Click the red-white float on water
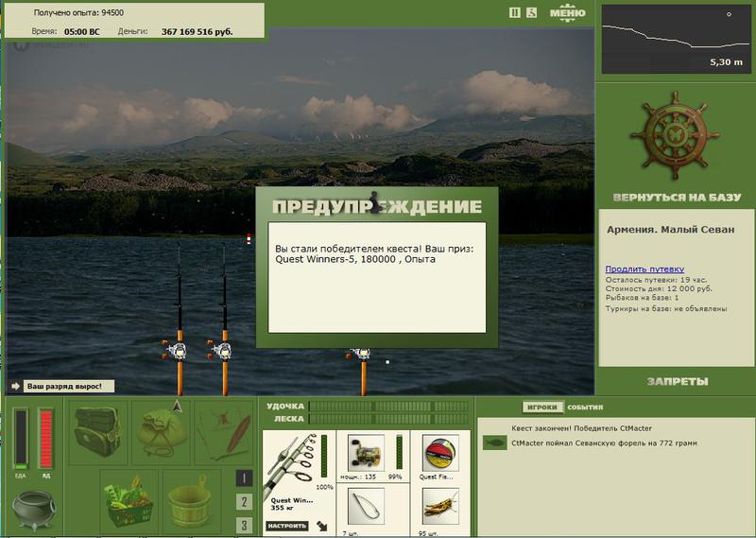Image resolution: width=756 pixels, height=538 pixels. click(249, 239)
